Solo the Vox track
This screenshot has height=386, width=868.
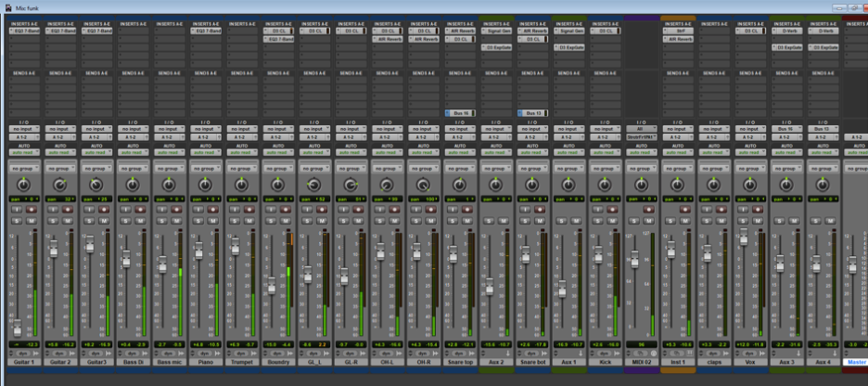(x=743, y=221)
